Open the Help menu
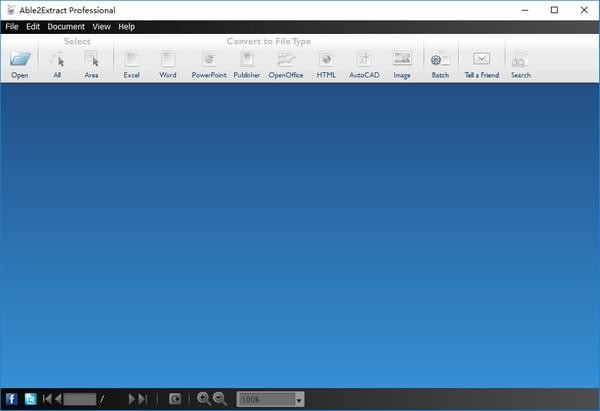This screenshot has width=600, height=411. pos(127,26)
